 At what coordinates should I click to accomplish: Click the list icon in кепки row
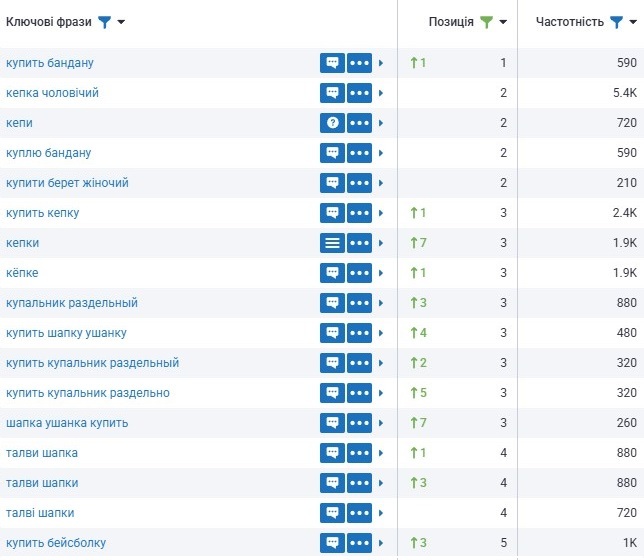coord(332,243)
